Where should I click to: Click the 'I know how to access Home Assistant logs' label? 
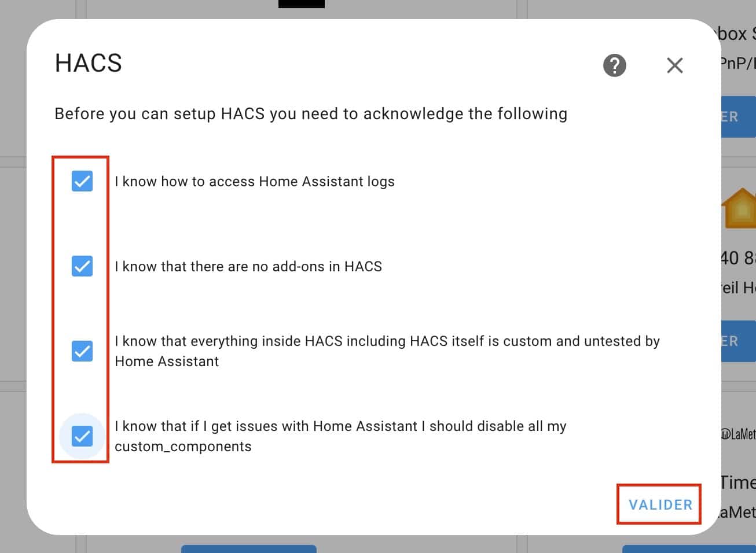click(x=255, y=182)
